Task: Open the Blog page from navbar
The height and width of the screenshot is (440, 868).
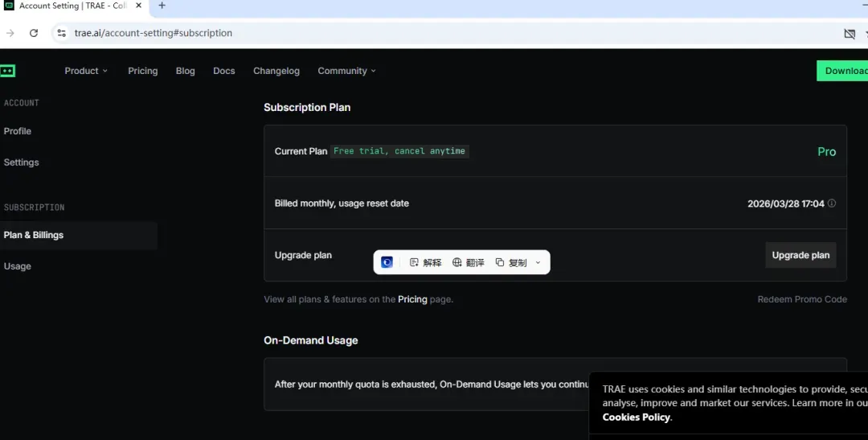Action: pos(186,71)
